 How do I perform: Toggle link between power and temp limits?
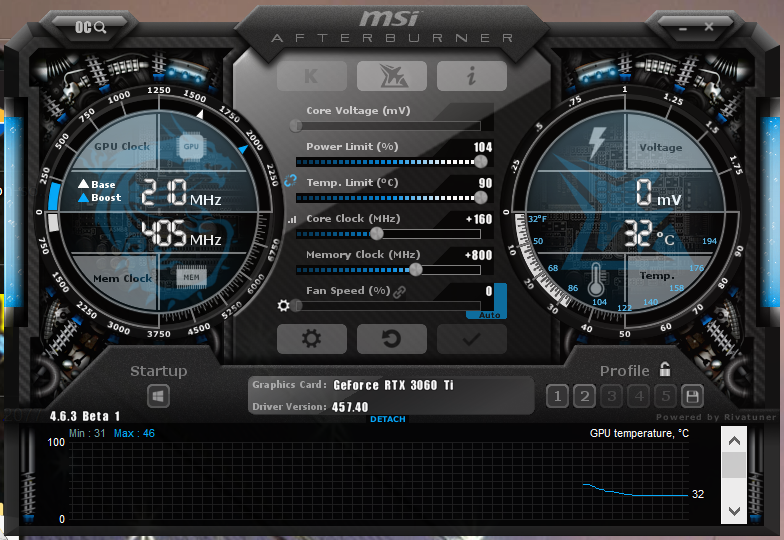tap(290, 180)
